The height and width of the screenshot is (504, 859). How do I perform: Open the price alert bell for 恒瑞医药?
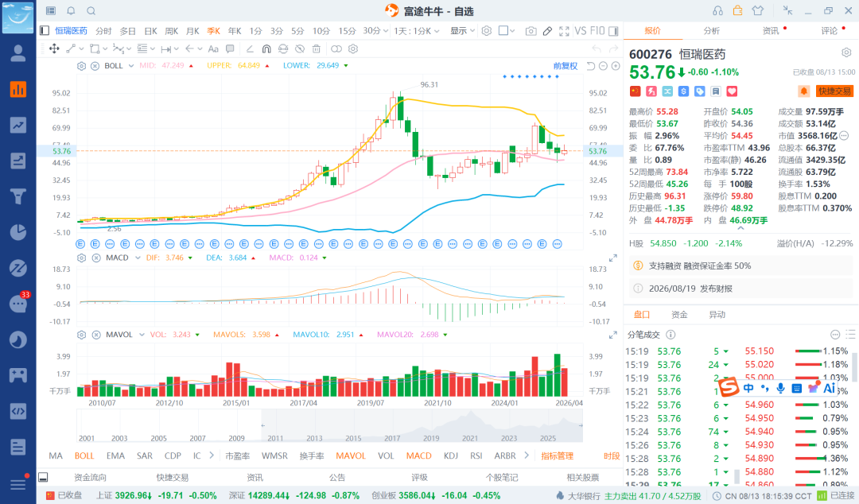(803, 91)
